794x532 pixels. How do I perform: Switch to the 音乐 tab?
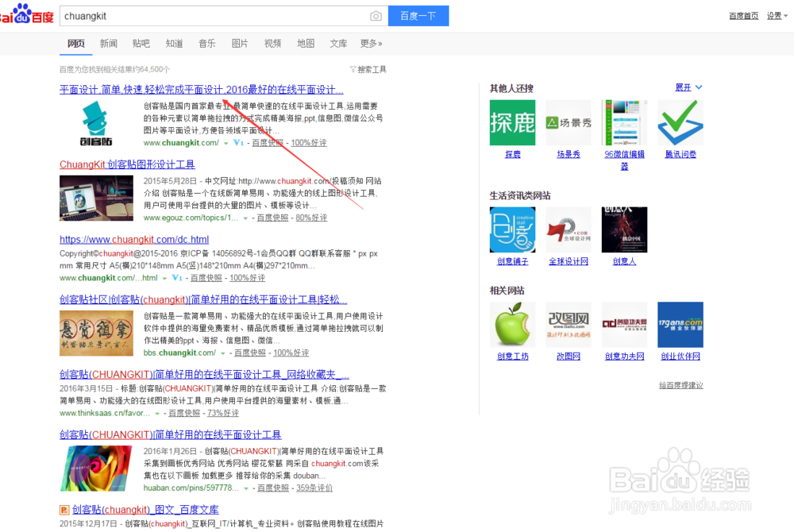click(x=207, y=44)
